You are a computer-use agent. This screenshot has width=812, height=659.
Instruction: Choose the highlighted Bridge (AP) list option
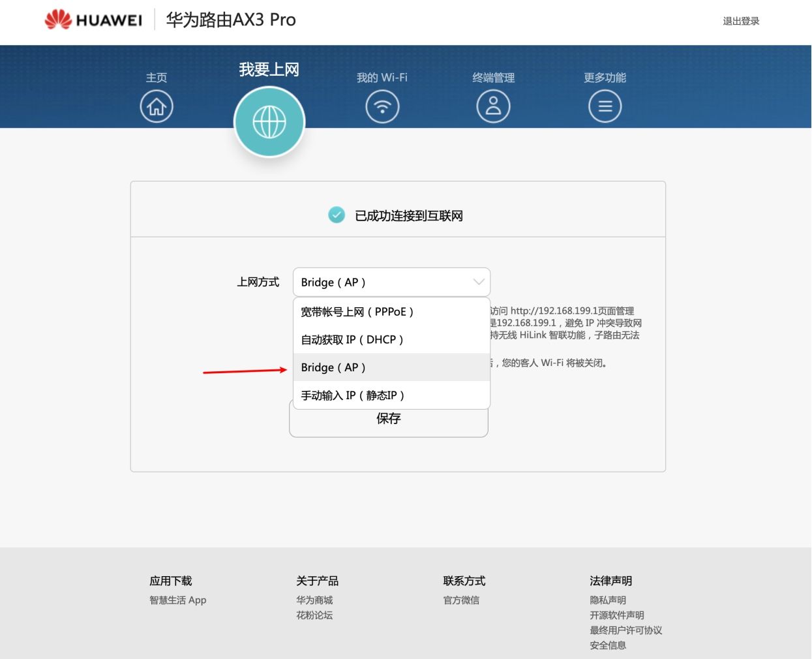click(391, 367)
